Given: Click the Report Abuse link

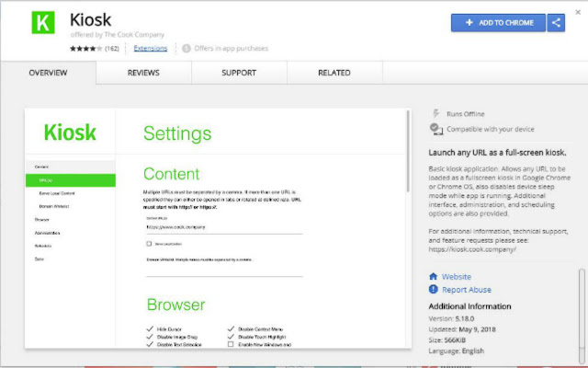Looking at the screenshot, I should click(467, 290).
